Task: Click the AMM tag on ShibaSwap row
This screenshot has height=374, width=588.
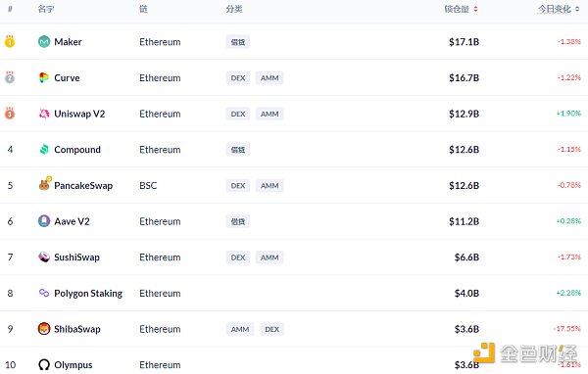Action: [240, 329]
